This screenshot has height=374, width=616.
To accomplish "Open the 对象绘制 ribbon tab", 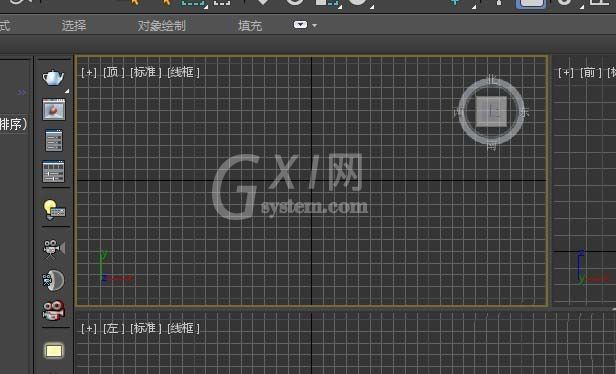I will (161, 26).
